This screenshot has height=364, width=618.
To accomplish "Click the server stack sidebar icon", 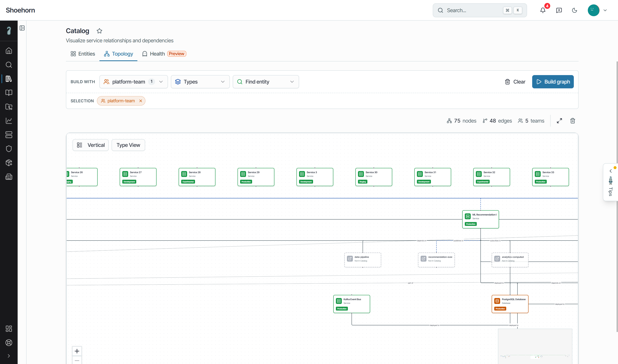I will pyautogui.click(x=9, y=135).
